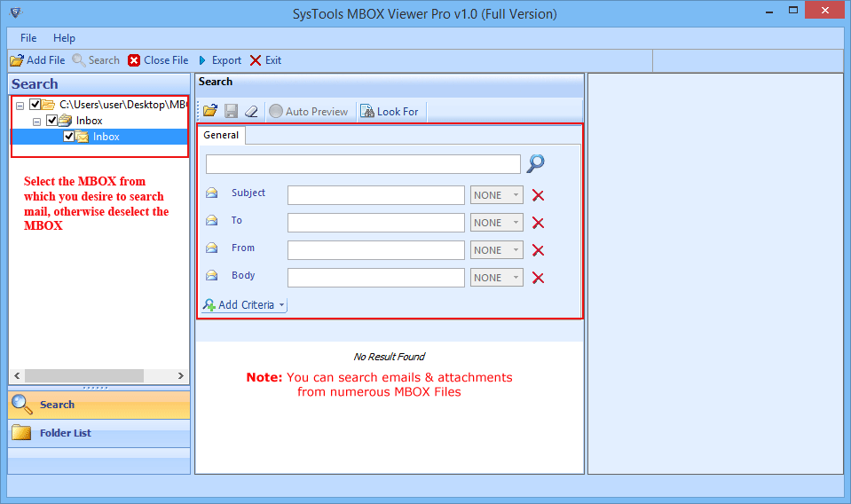851x504 pixels.
Task: Click the save search floppy icon
Action: (232, 111)
